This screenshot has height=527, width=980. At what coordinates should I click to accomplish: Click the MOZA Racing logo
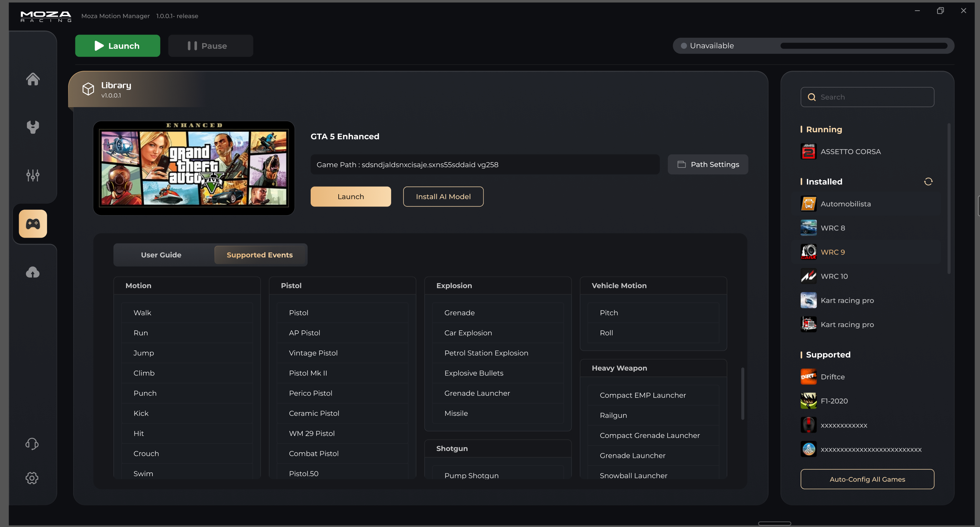coord(46,16)
